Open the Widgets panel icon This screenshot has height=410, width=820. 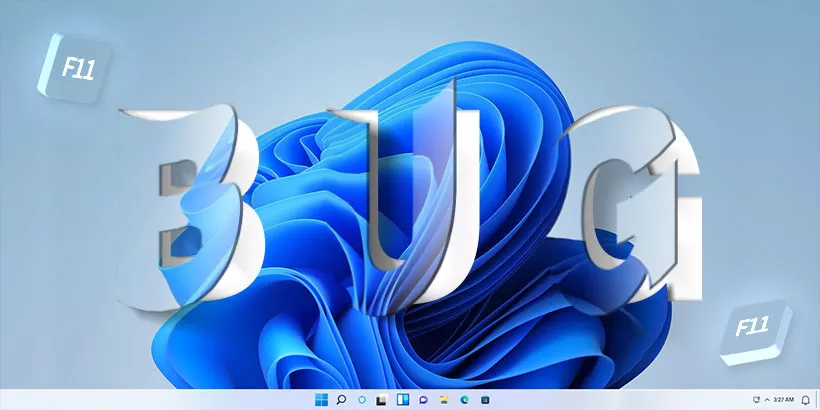403,400
